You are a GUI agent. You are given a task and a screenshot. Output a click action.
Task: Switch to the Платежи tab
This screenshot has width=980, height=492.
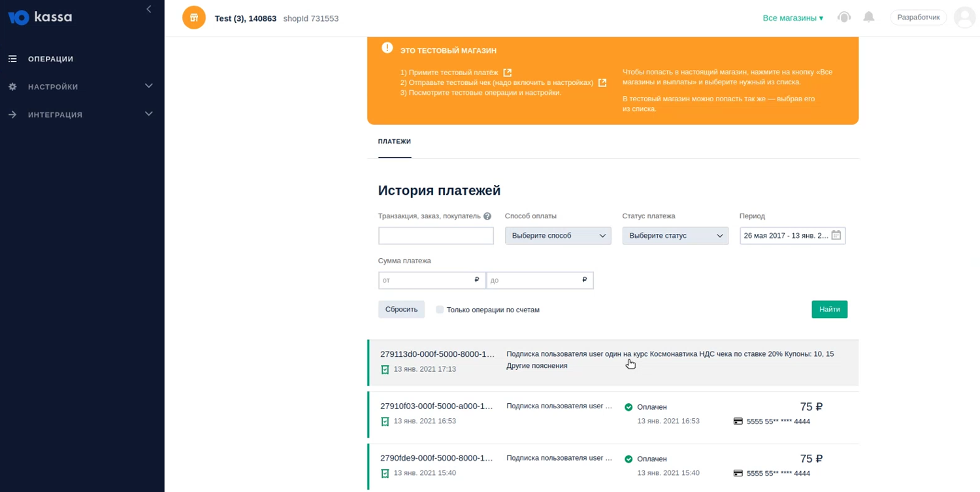pyautogui.click(x=395, y=142)
